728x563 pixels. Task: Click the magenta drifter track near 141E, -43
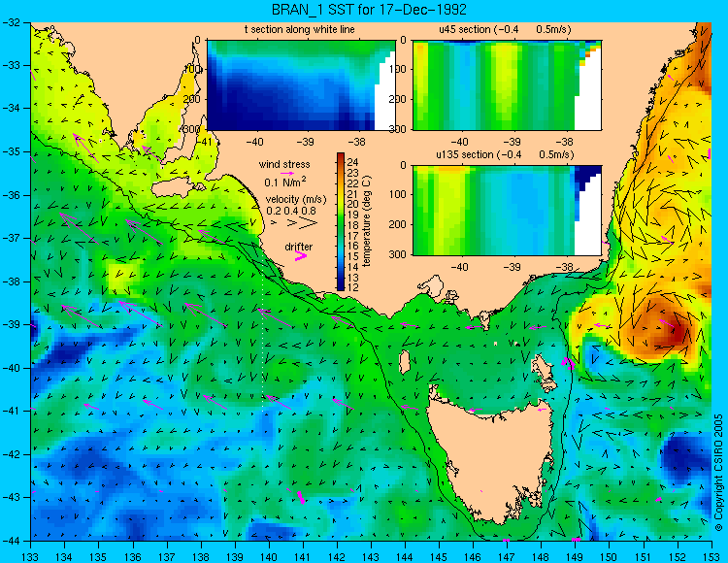click(x=300, y=497)
